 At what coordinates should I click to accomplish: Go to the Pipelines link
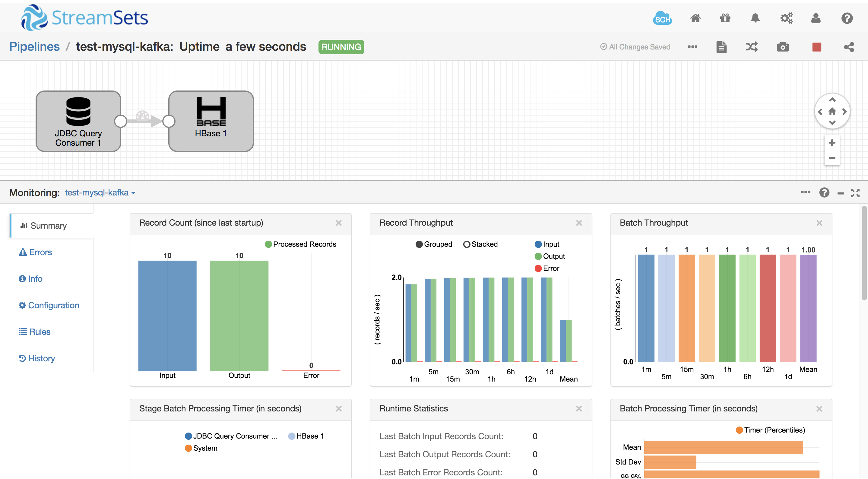(34, 46)
